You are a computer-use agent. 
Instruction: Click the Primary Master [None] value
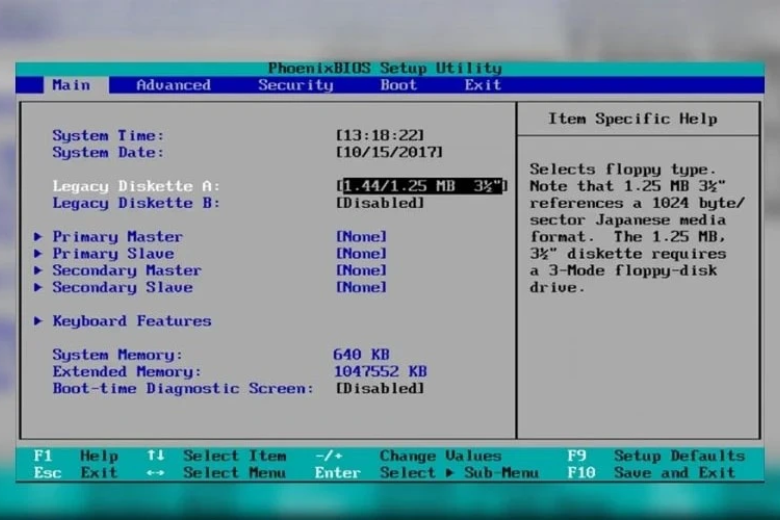pyautogui.click(x=361, y=237)
